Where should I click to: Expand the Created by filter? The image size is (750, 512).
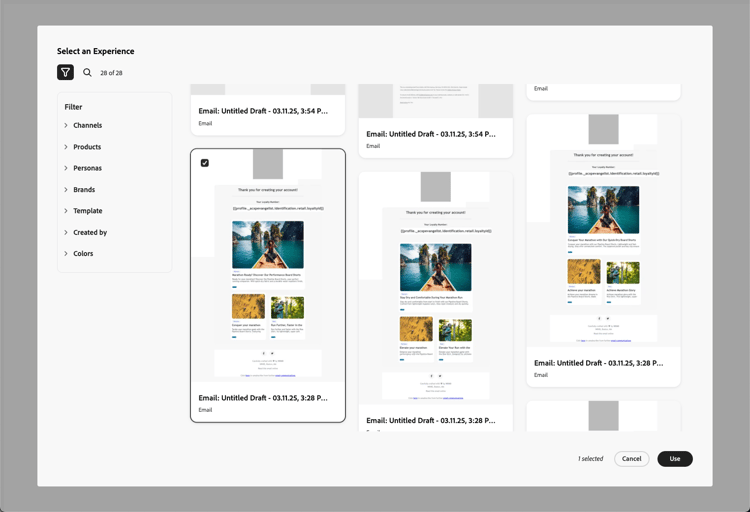click(86, 232)
